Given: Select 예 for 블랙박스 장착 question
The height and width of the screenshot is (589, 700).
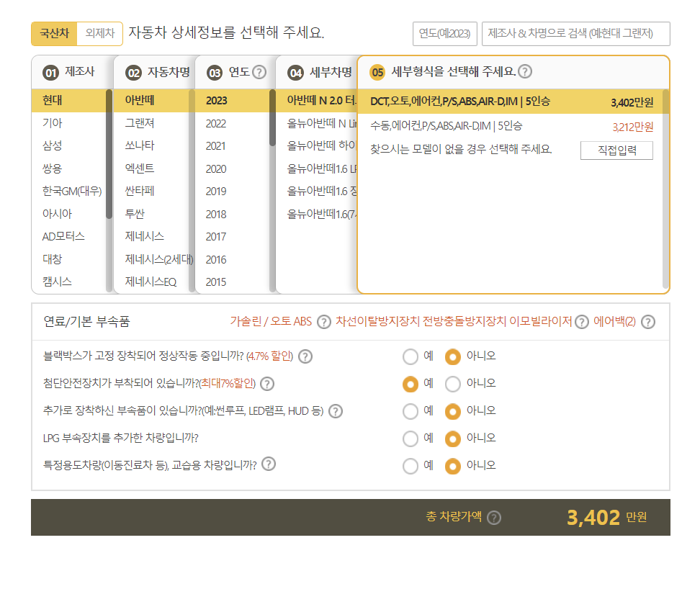Looking at the screenshot, I should (x=410, y=356).
